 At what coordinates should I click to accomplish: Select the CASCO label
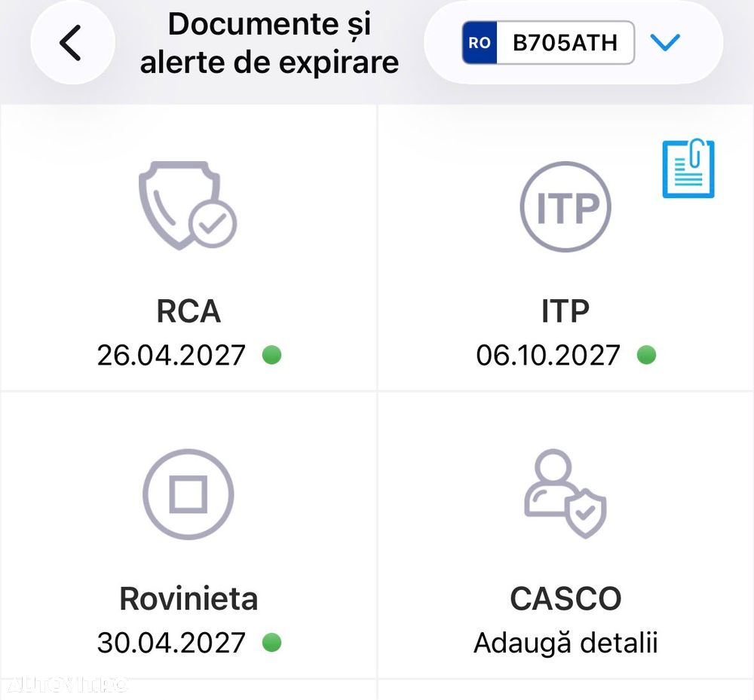(x=565, y=599)
